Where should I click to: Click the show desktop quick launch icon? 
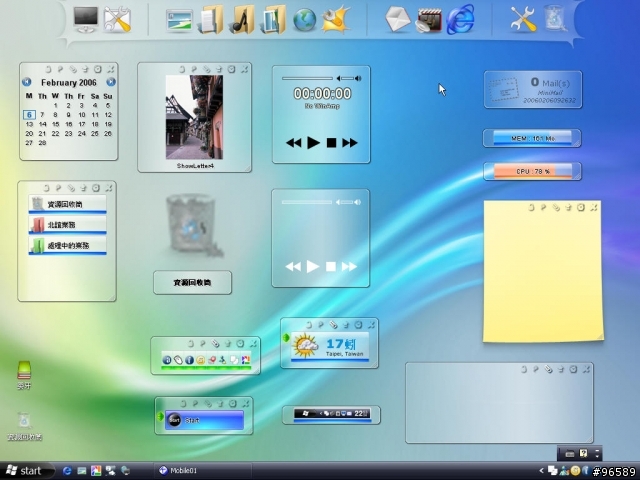82,471
